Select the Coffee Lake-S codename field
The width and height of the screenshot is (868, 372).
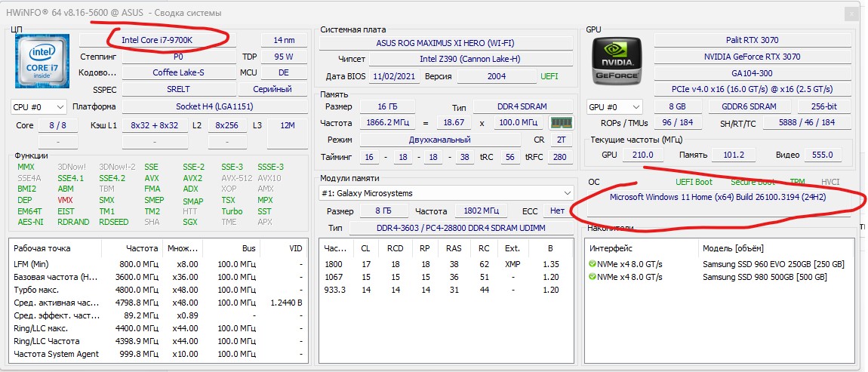click(179, 72)
